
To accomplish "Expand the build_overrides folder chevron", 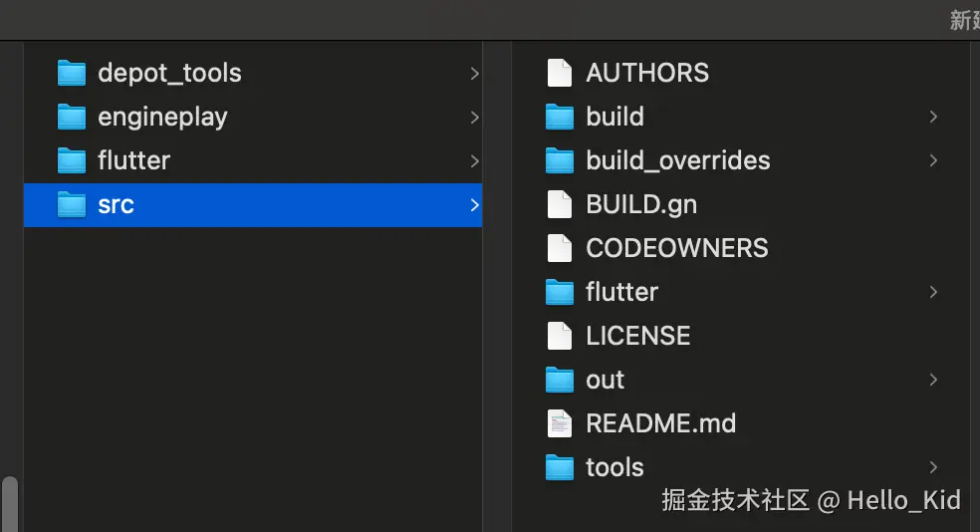I will click(933, 160).
